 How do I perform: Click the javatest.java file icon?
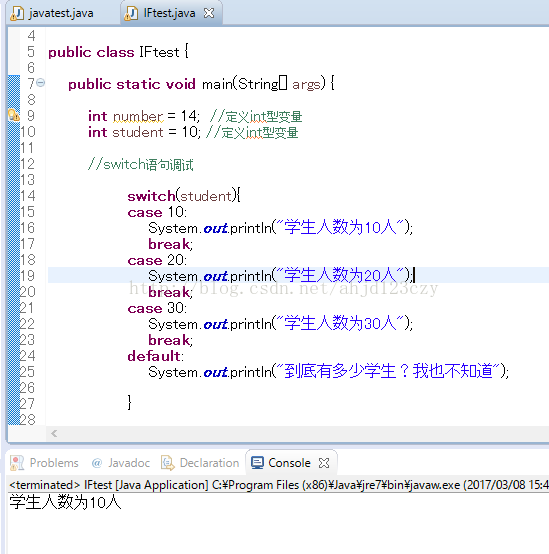tap(17, 14)
